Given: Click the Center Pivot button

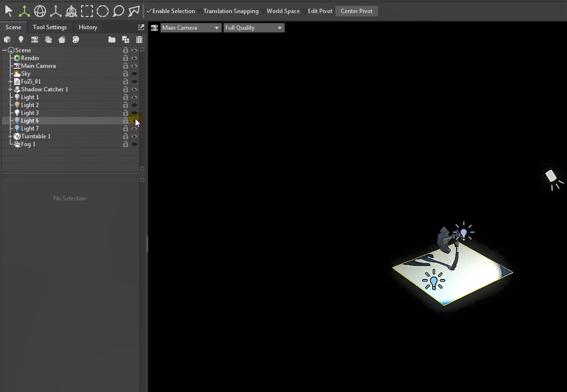Looking at the screenshot, I should point(357,11).
